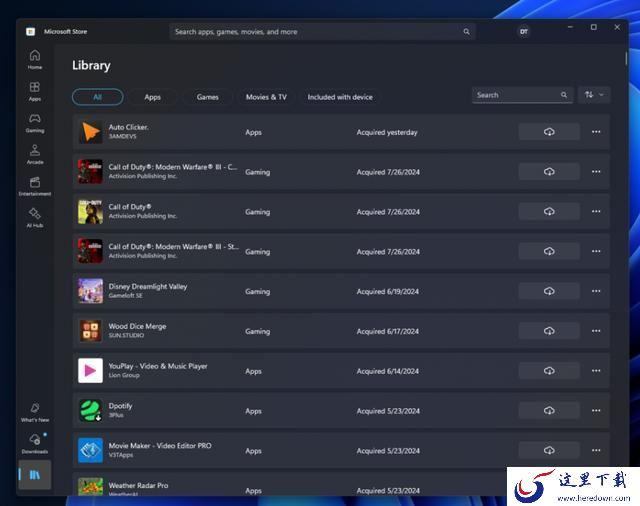Download Movie Maker Video Editor PRO cloud button
Viewport: 640px width, 506px height.
coord(549,451)
